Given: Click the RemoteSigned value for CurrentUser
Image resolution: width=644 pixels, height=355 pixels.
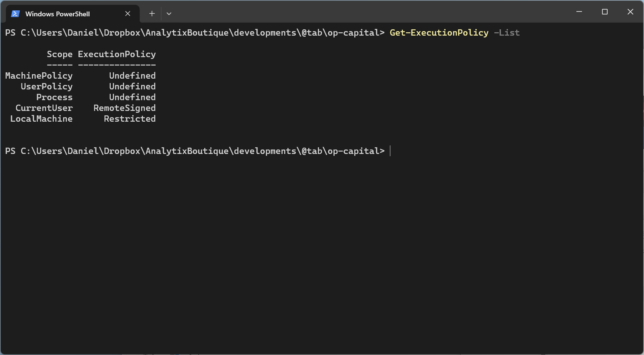Looking at the screenshot, I should 124,108.
